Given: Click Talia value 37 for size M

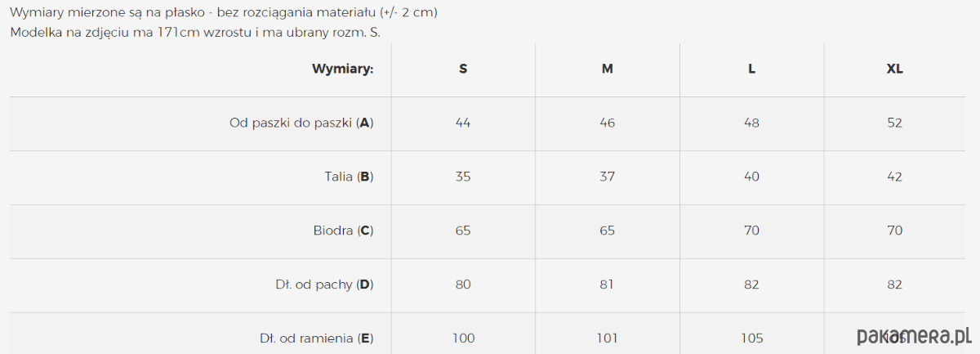Looking at the screenshot, I should 608,177.
